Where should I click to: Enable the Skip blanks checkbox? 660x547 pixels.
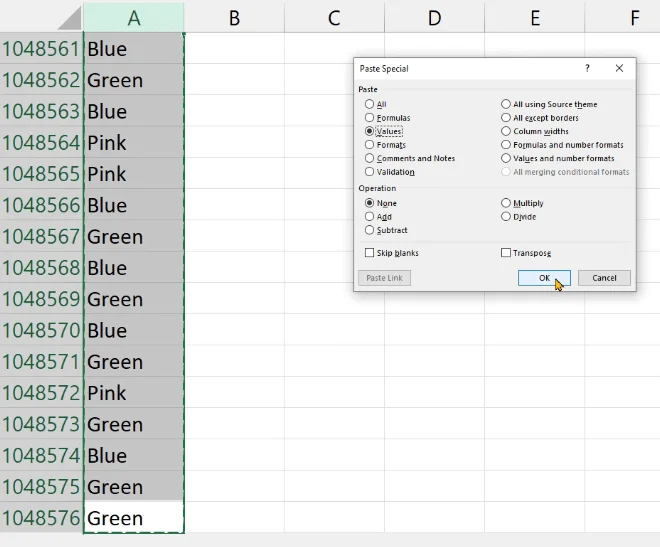coord(370,252)
